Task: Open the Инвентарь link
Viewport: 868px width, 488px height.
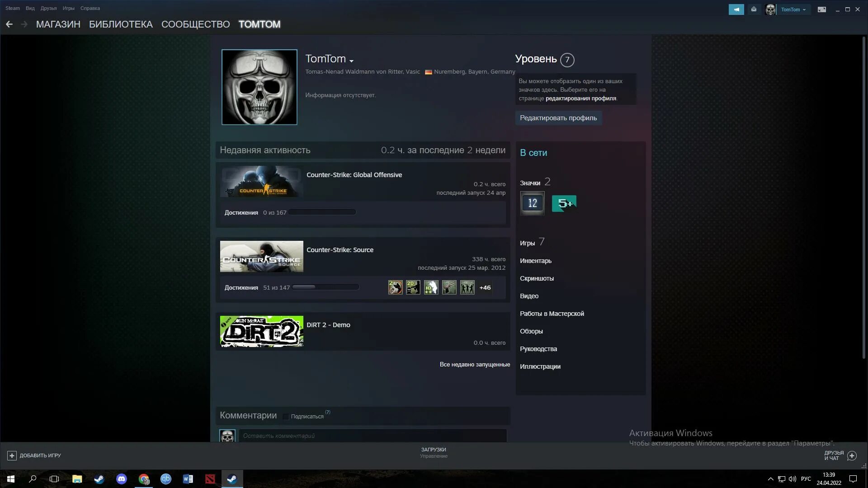Action: pyautogui.click(x=536, y=261)
